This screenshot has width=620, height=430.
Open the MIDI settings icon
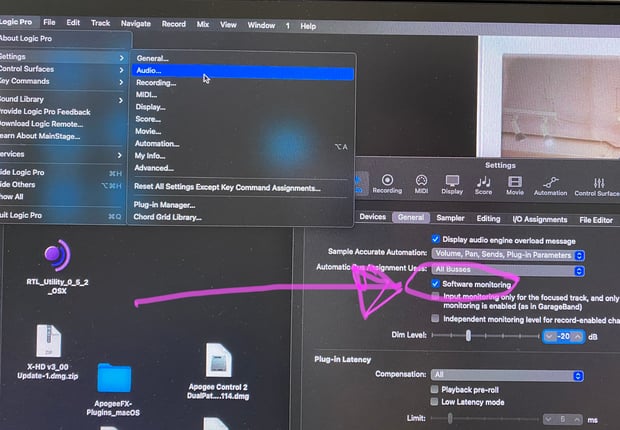click(x=421, y=184)
